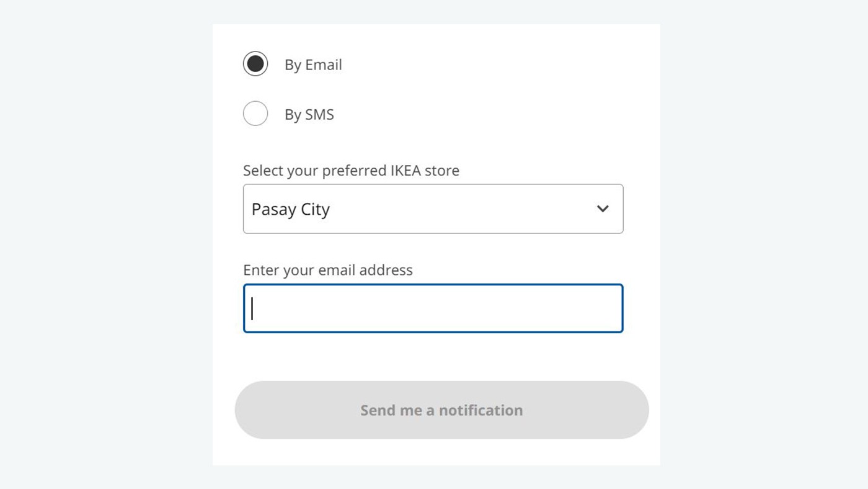Image resolution: width=868 pixels, height=489 pixels.
Task: Select the By SMS radio button
Action: pos(255,114)
